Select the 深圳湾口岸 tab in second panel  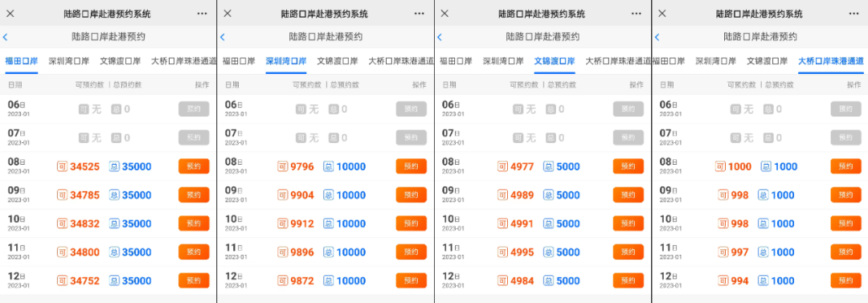pyautogui.click(x=286, y=61)
